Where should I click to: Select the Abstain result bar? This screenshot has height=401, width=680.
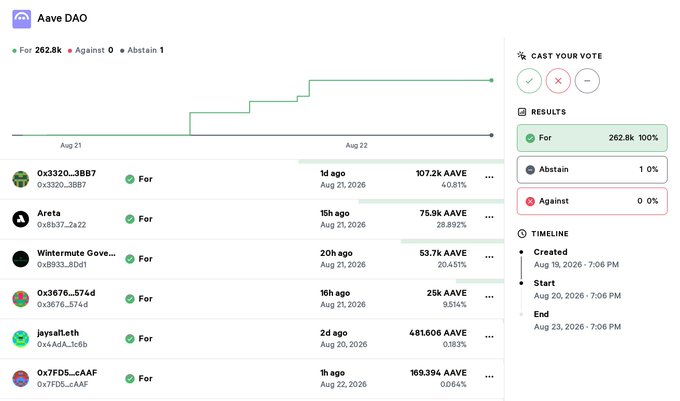(592, 170)
